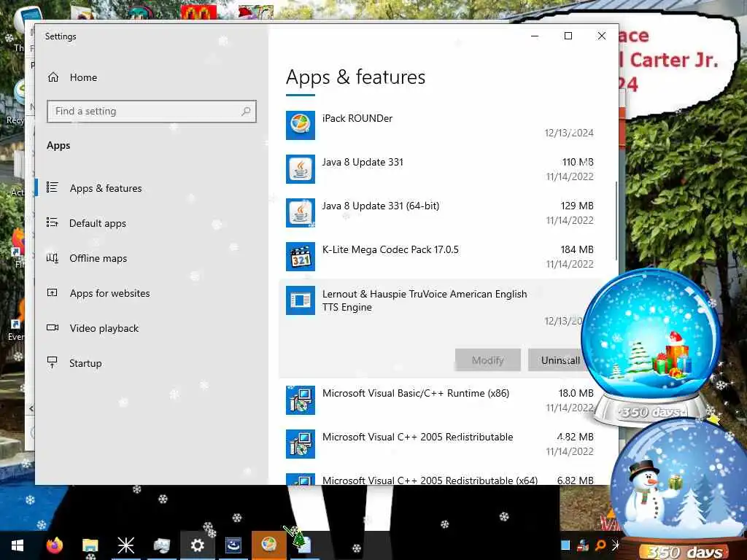Click the disabled Modify button
The width and height of the screenshot is (747, 560).
(x=488, y=360)
